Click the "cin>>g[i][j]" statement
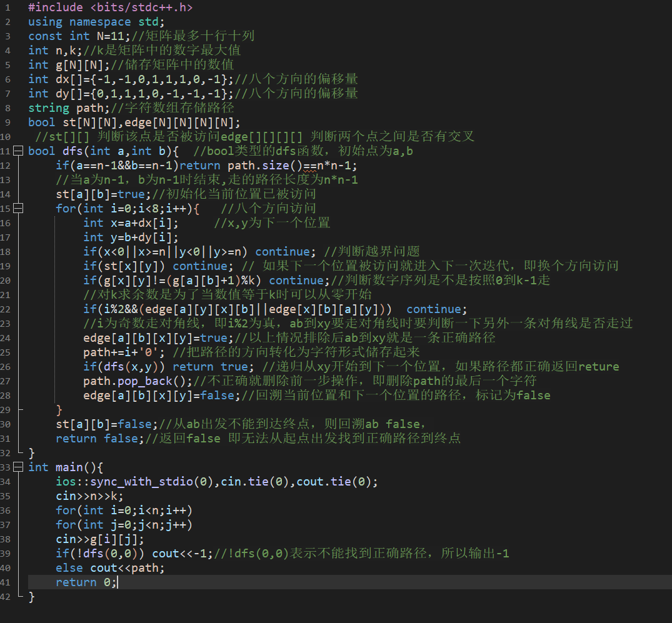Viewport: 672px width, 623px height. click(99, 539)
